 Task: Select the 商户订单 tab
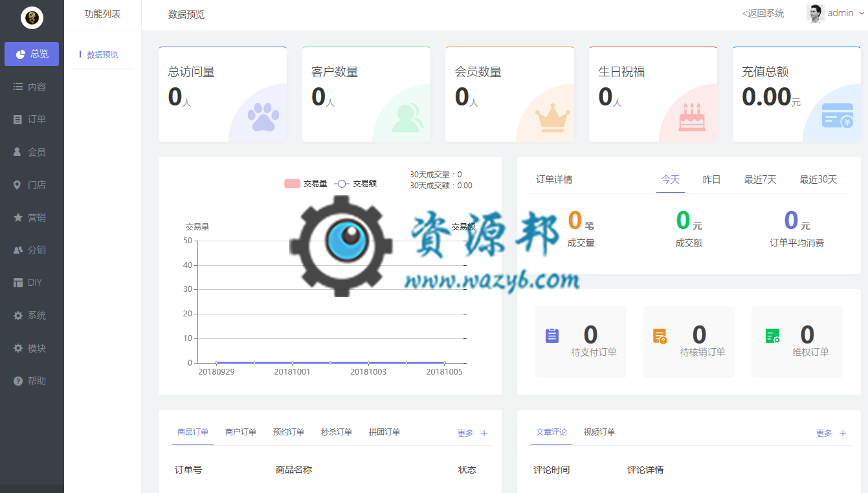pyautogui.click(x=241, y=432)
